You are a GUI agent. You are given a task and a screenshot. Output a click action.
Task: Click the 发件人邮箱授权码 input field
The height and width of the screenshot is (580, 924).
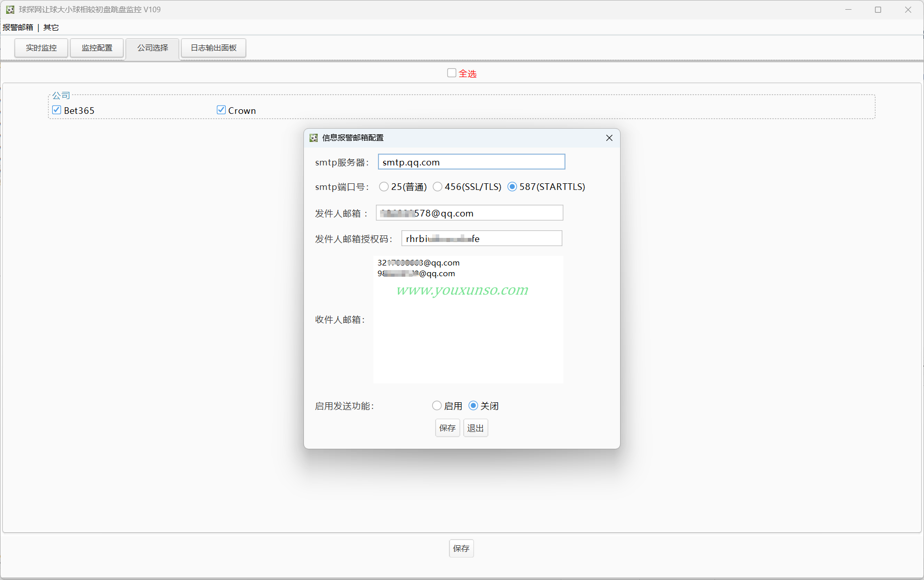tap(482, 238)
